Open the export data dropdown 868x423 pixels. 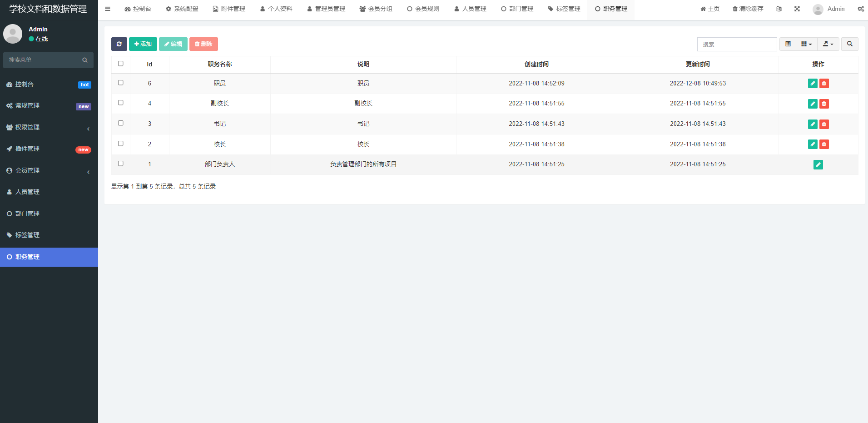tap(828, 44)
